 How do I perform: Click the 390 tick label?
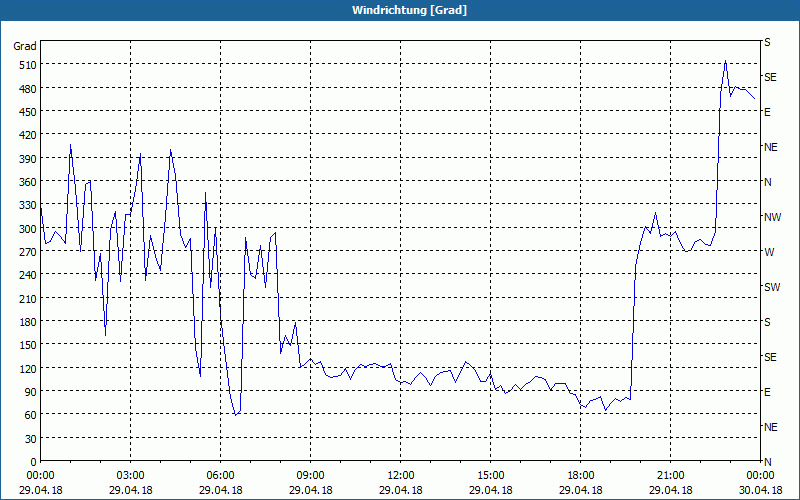click(x=28, y=159)
